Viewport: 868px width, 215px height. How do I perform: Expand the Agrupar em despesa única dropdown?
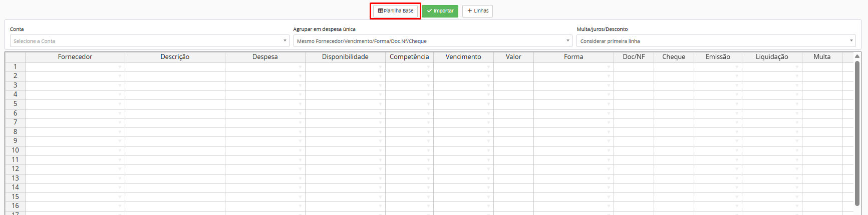click(432, 41)
